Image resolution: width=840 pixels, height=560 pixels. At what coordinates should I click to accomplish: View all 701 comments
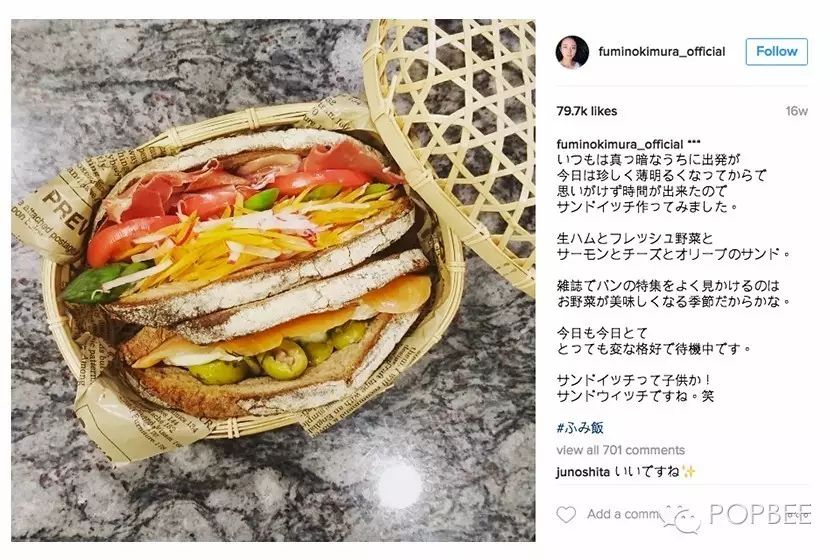click(x=620, y=450)
